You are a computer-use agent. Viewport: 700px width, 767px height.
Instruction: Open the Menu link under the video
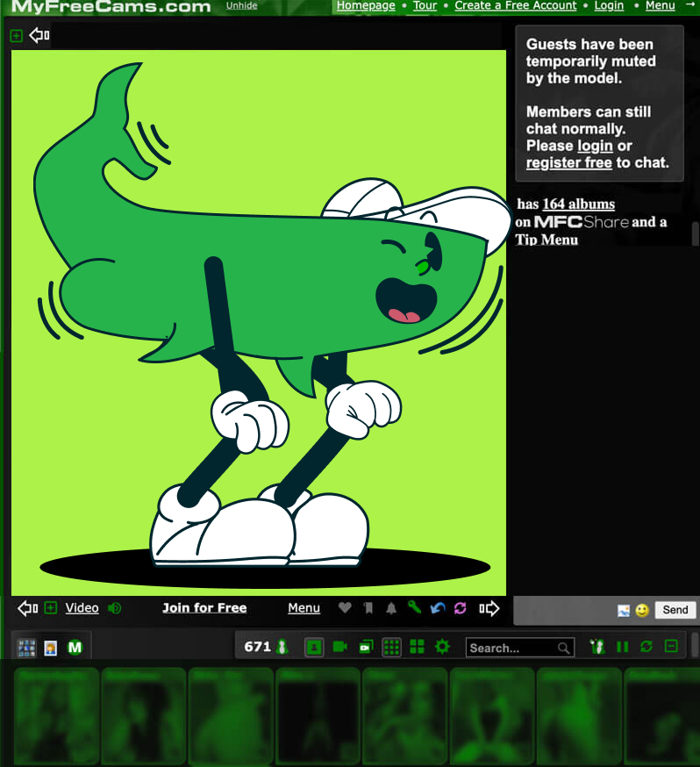pyautogui.click(x=304, y=608)
